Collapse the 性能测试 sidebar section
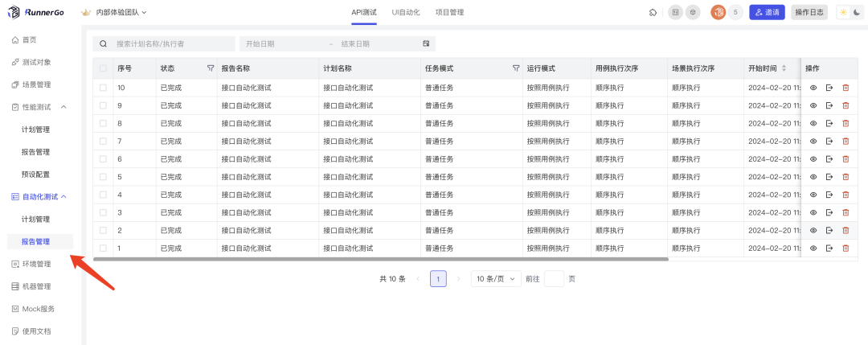The height and width of the screenshot is (345, 868). [x=63, y=107]
